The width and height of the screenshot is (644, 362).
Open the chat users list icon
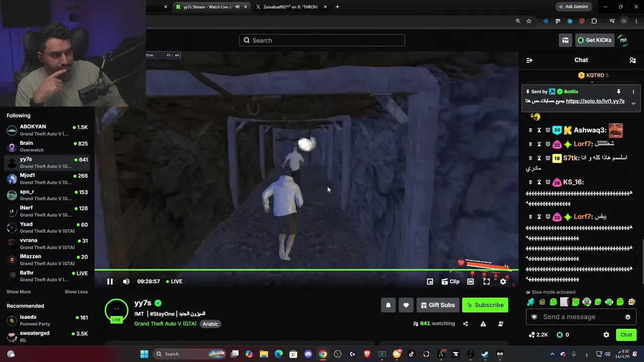tap(632, 60)
